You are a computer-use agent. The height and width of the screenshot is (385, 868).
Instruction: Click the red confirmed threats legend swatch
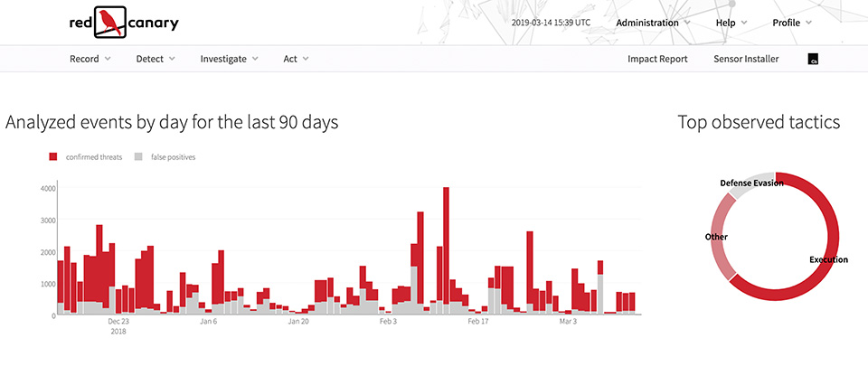coord(53,156)
